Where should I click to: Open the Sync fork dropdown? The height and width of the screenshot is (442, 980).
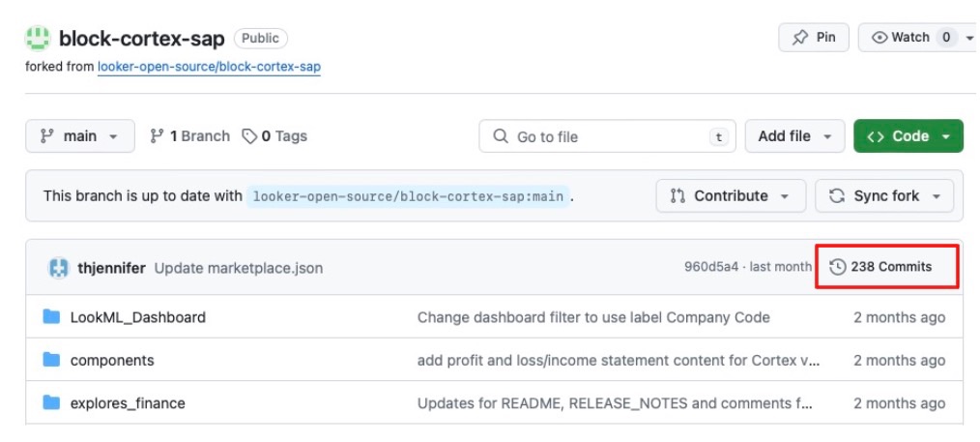click(884, 196)
